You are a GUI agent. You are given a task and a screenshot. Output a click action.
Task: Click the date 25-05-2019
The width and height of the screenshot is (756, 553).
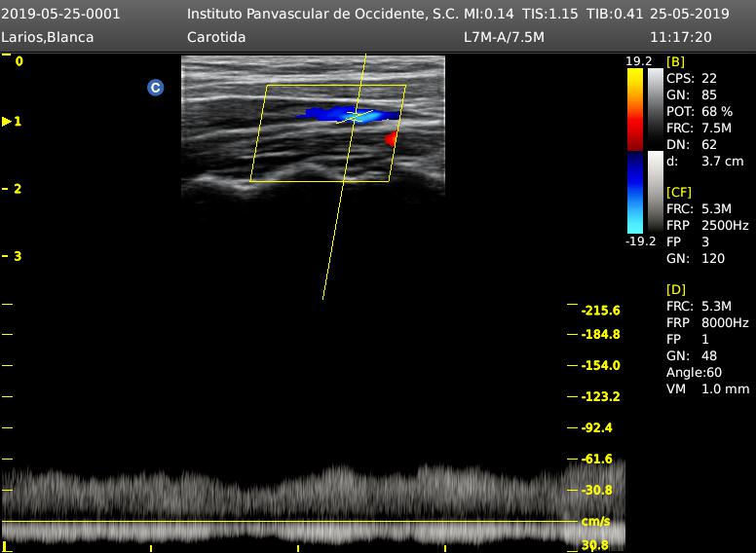pos(690,14)
